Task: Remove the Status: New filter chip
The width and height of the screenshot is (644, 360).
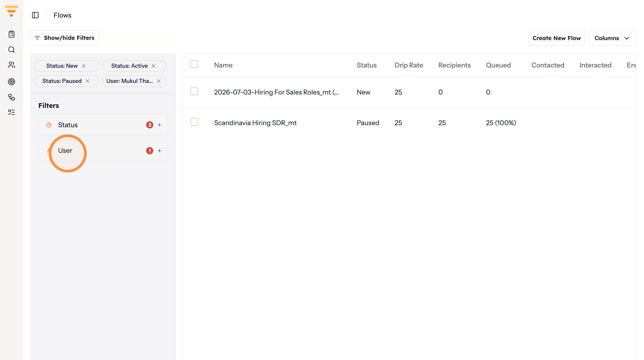Action: pyautogui.click(x=84, y=66)
